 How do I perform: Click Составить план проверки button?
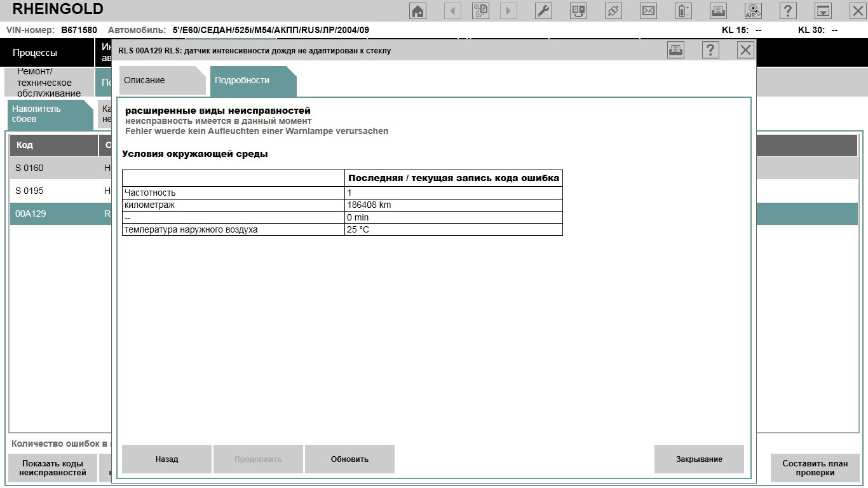815,468
